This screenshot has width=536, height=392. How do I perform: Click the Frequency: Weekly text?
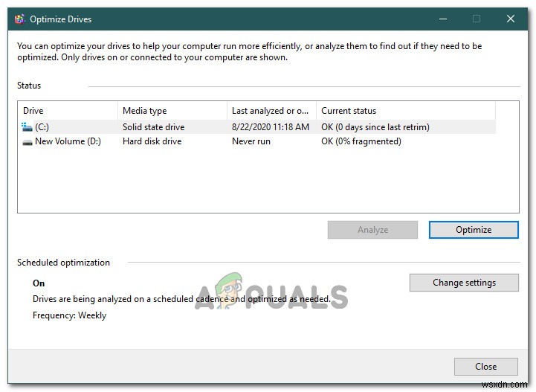(69, 315)
